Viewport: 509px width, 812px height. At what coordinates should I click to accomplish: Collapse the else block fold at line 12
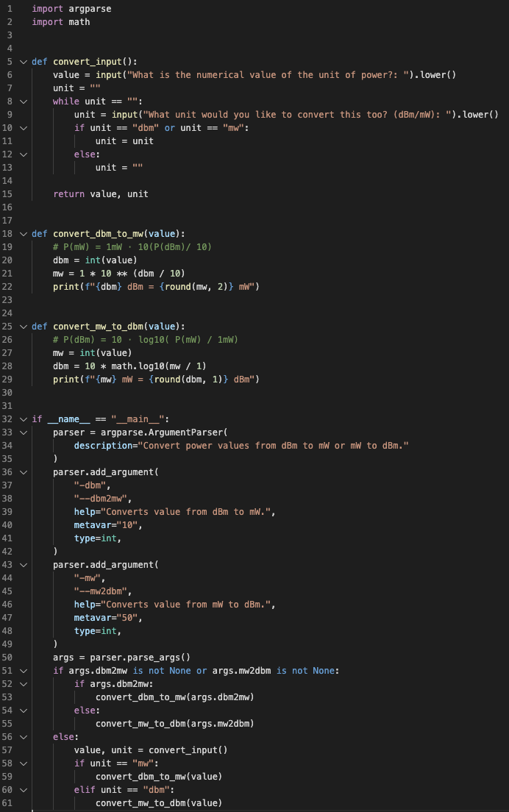tap(24, 154)
